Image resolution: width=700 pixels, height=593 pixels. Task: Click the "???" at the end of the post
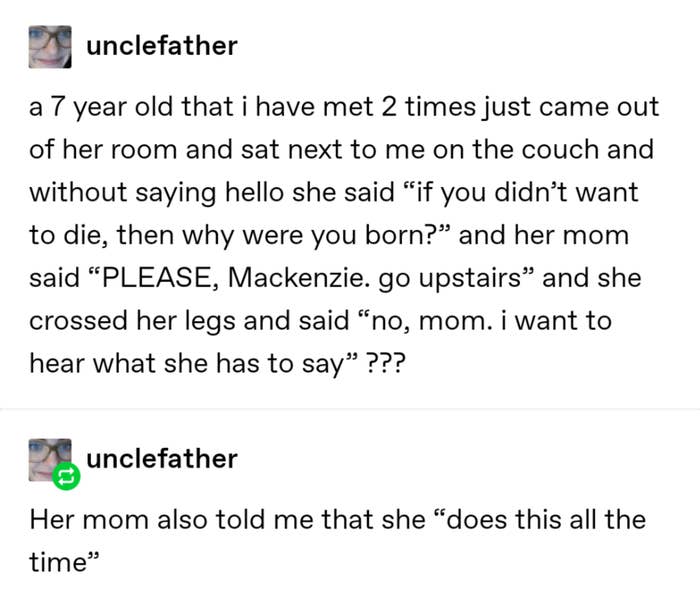click(386, 363)
